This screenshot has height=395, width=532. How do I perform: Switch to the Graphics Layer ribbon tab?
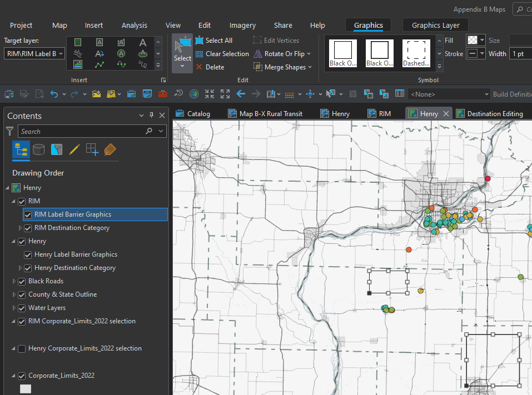[x=435, y=25]
